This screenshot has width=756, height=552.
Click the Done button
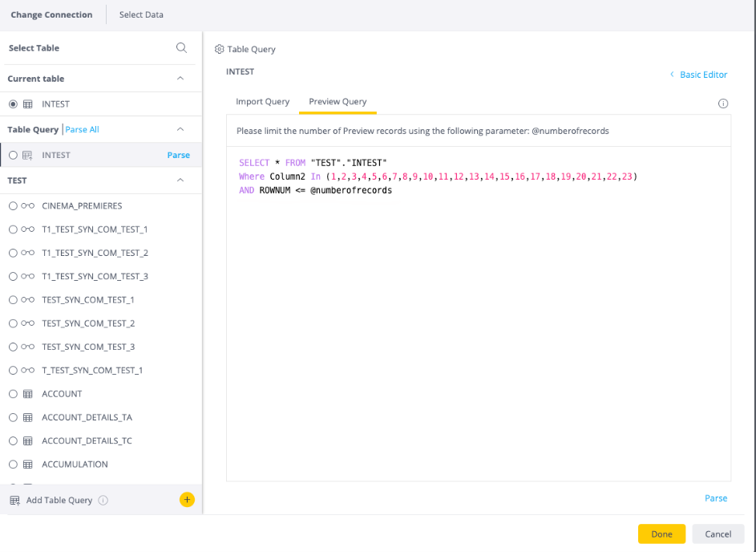click(661, 534)
